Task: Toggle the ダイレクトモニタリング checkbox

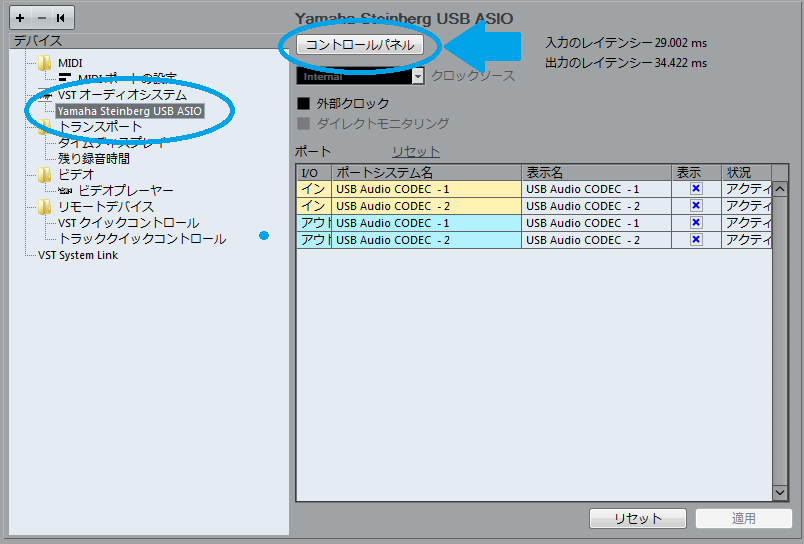Action: click(304, 124)
